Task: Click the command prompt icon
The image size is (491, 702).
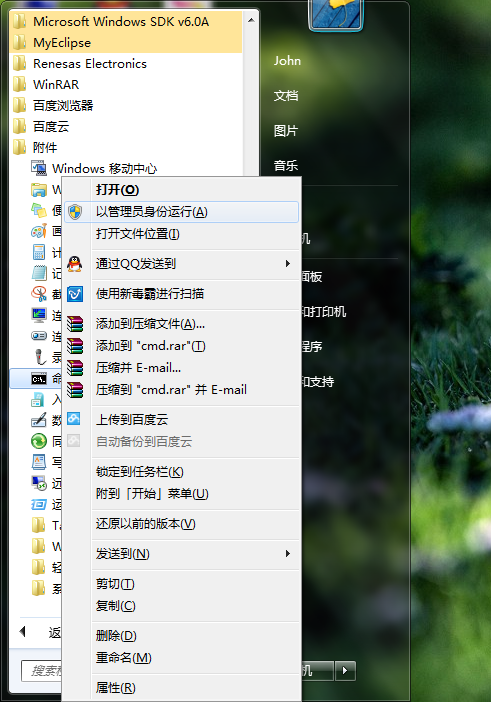Action: pos(39,379)
